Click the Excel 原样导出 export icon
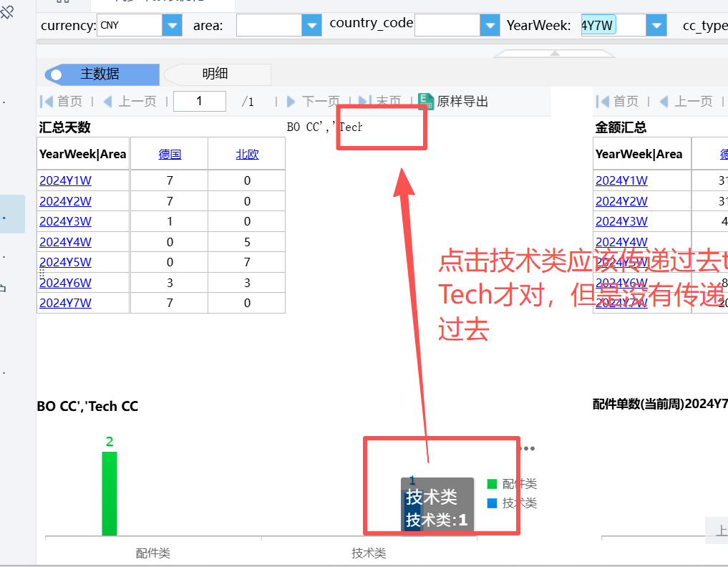The image size is (728, 567). click(426, 101)
